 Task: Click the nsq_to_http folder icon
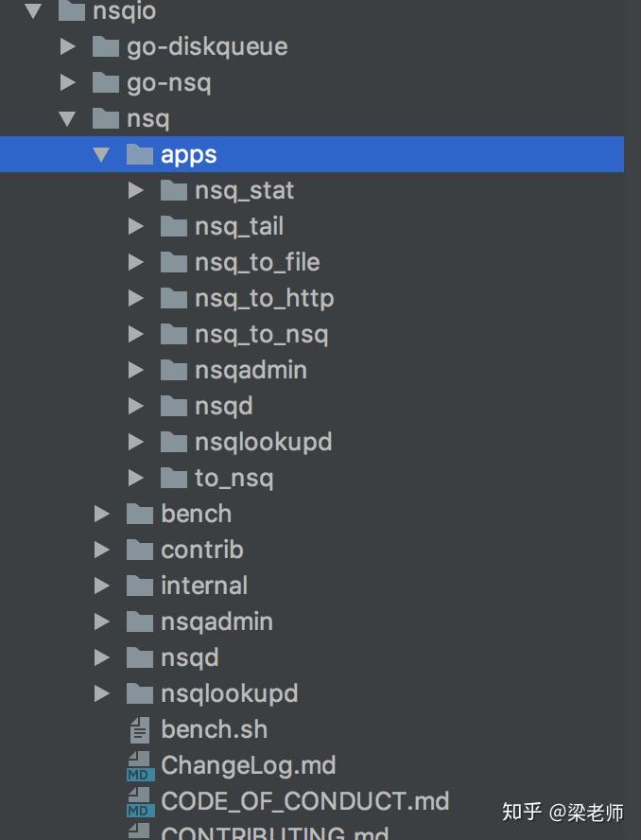[173, 298]
